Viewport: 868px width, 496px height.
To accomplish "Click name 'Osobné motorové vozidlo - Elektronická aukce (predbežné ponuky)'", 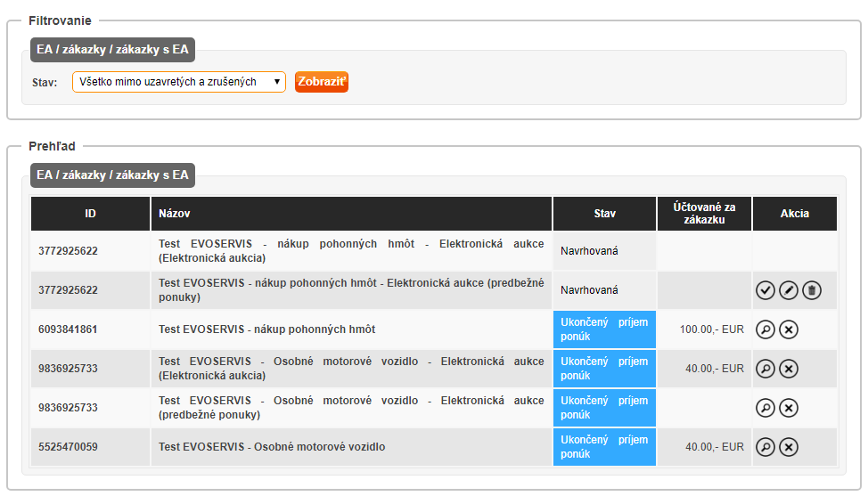I will pos(351,408).
